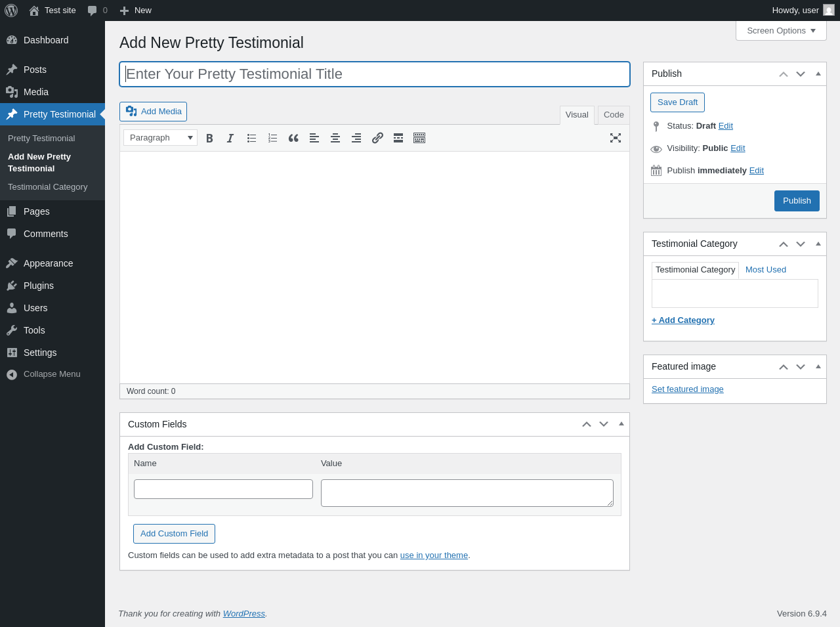Insert a blockquote
Image resolution: width=840 pixels, height=627 pixels.
293,138
